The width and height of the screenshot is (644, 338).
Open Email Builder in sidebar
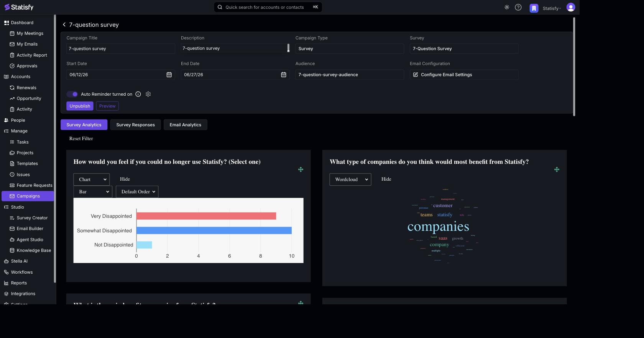(30, 229)
